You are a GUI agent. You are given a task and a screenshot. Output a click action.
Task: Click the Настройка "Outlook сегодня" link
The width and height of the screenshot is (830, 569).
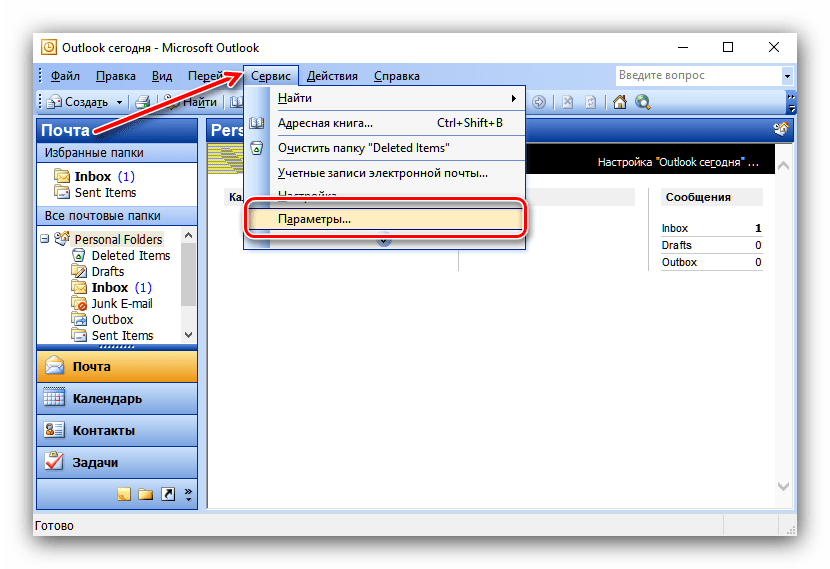(677, 161)
